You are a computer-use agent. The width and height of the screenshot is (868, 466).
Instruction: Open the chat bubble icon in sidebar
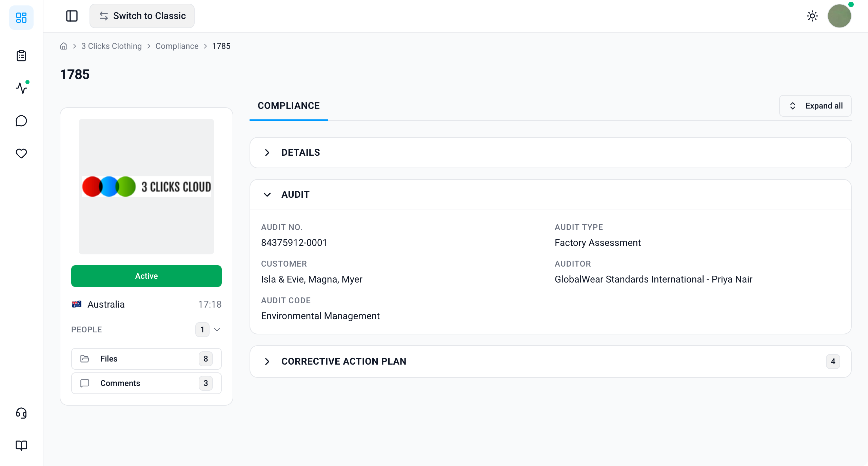21,121
